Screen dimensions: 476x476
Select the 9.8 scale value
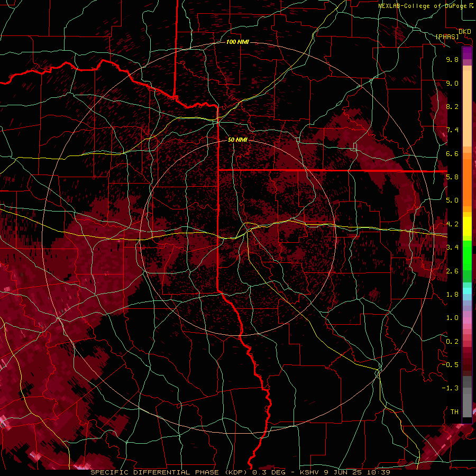coord(452,59)
